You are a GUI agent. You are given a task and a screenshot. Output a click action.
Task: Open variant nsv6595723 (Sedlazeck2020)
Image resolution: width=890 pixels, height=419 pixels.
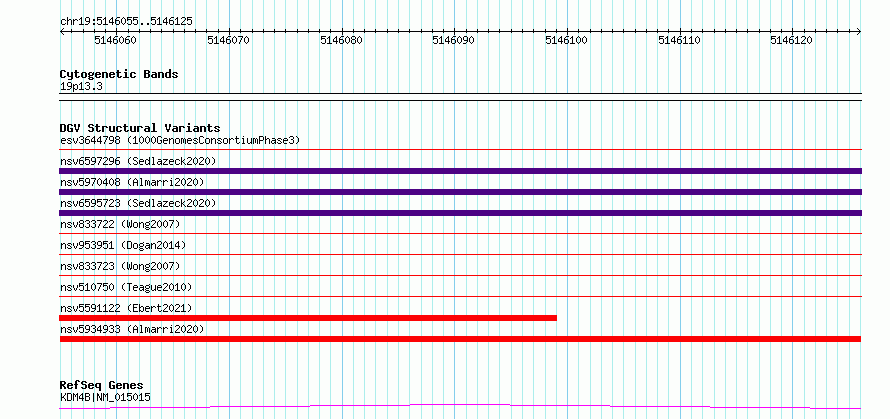click(138, 203)
